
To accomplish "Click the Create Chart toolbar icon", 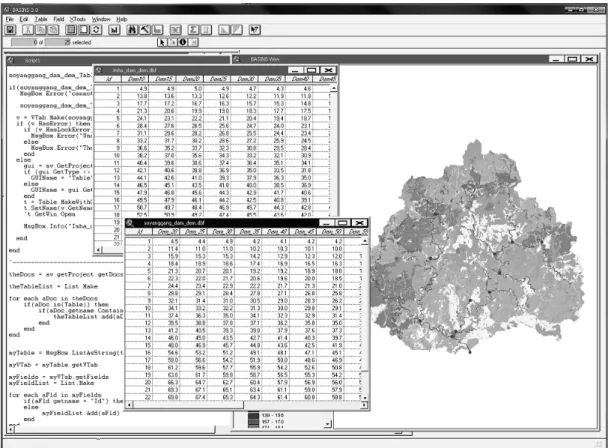I will [114, 30].
